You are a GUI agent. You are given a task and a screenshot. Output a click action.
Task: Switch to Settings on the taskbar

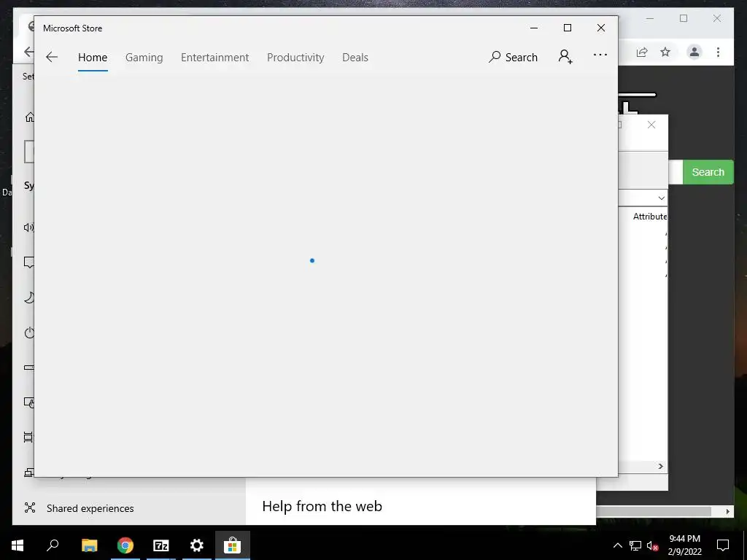click(197, 545)
